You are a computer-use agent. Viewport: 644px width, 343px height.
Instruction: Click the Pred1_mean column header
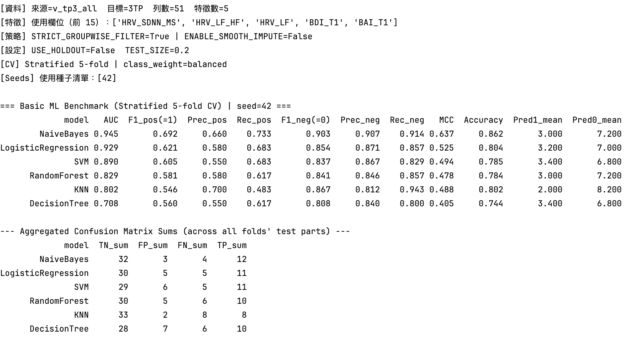coord(537,120)
